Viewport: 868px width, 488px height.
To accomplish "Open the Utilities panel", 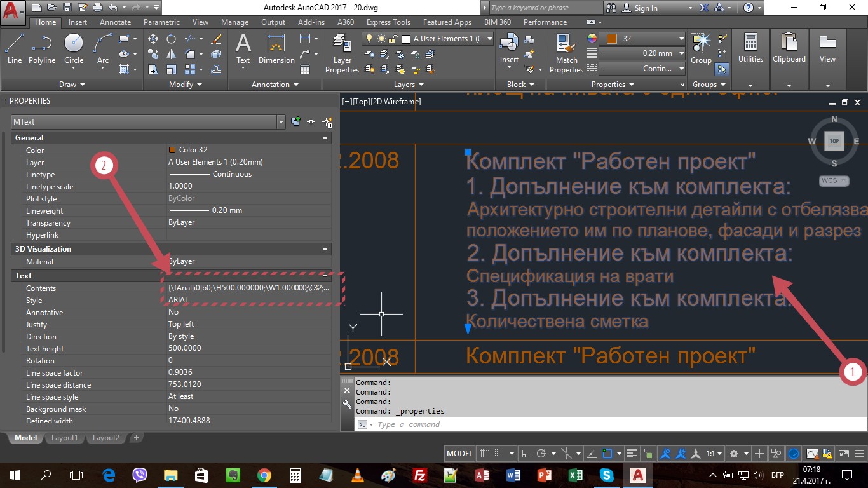I will click(x=750, y=60).
